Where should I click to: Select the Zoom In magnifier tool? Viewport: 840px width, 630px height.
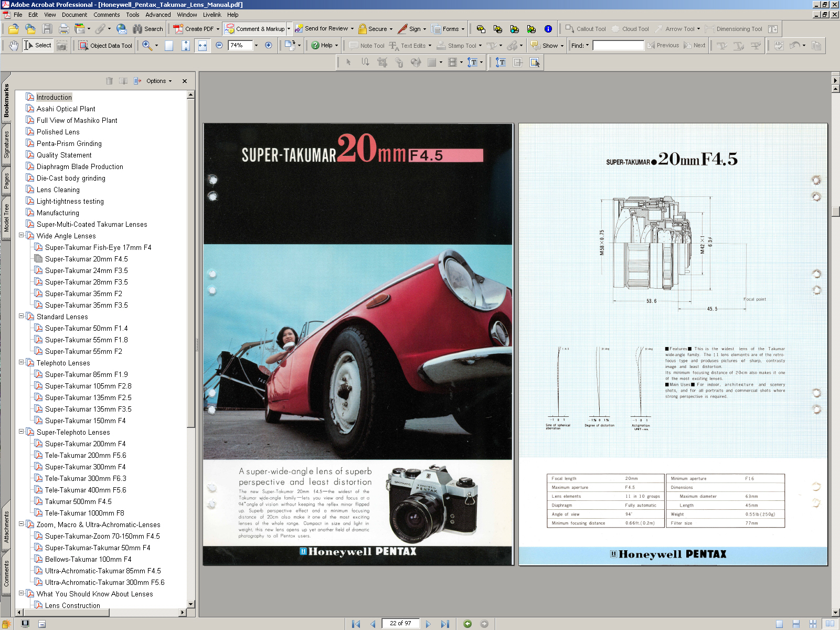147,46
